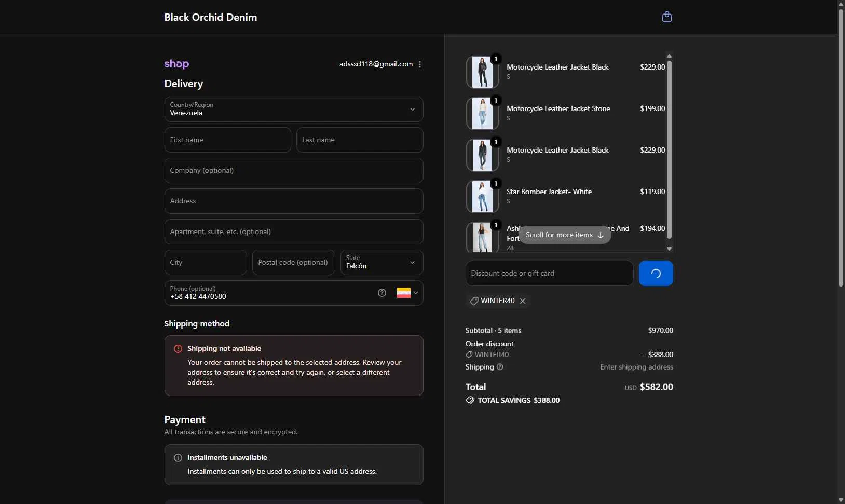Focus the Company (optional) field

pos(294,171)
